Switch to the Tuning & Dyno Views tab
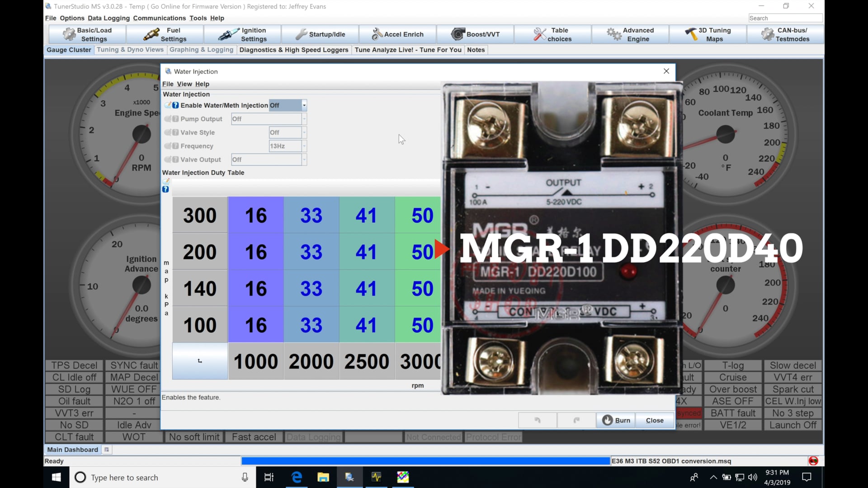The height and width of the screenshot is (488, 868). pos(130,50)
